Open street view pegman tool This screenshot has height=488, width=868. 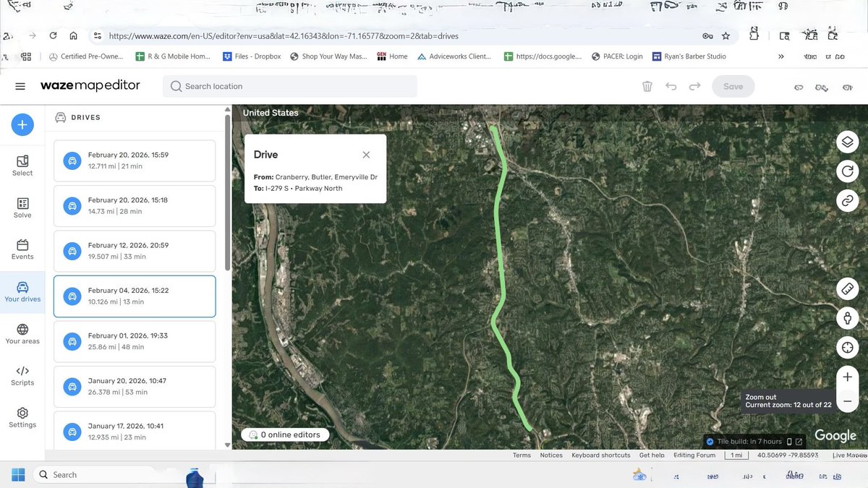tap(847, 317)
